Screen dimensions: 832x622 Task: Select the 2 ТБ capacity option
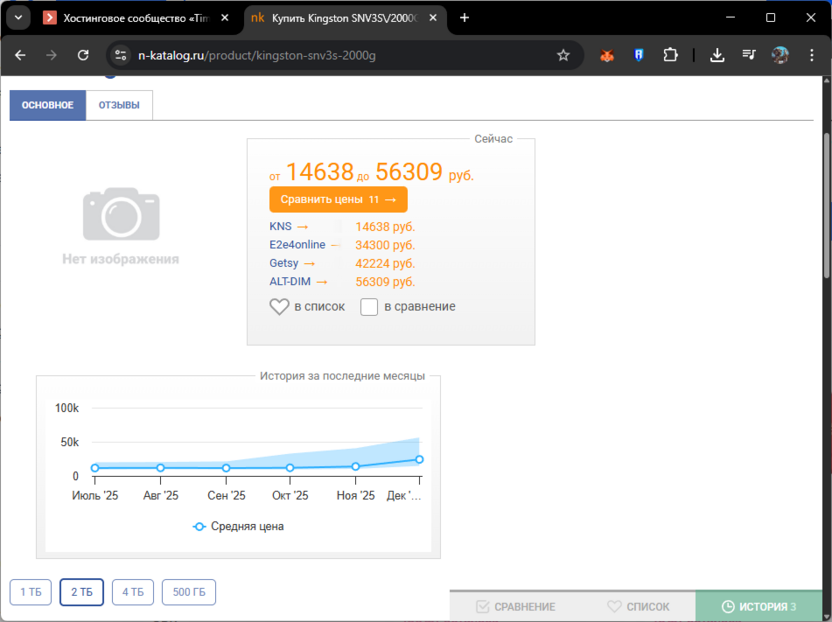tap(82, 592)
